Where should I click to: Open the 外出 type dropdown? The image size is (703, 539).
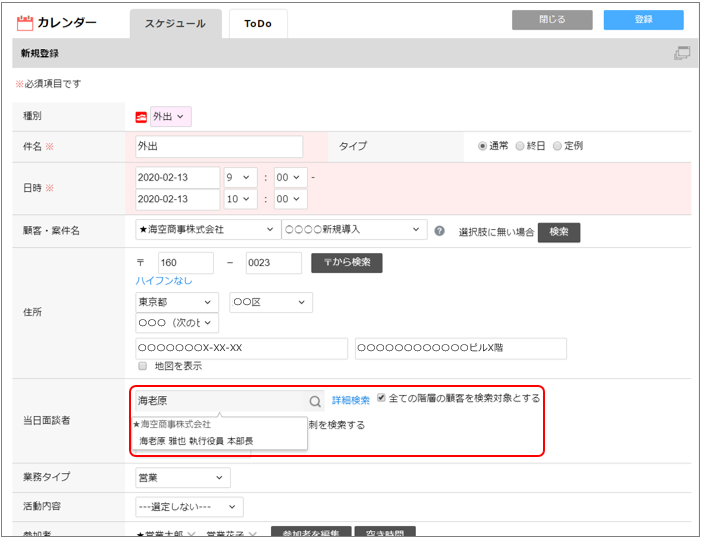tap(171, 117)
